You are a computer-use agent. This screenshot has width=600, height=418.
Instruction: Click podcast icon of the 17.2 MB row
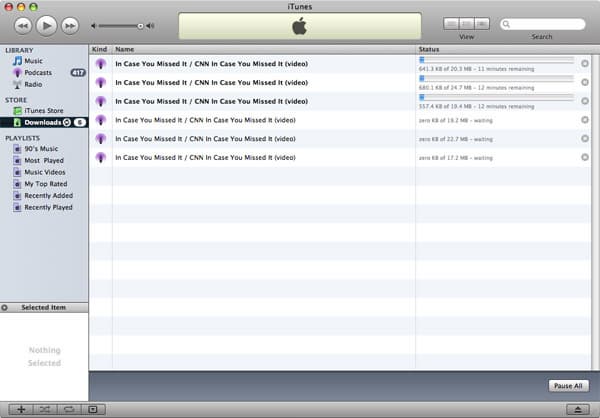(101, 158)
